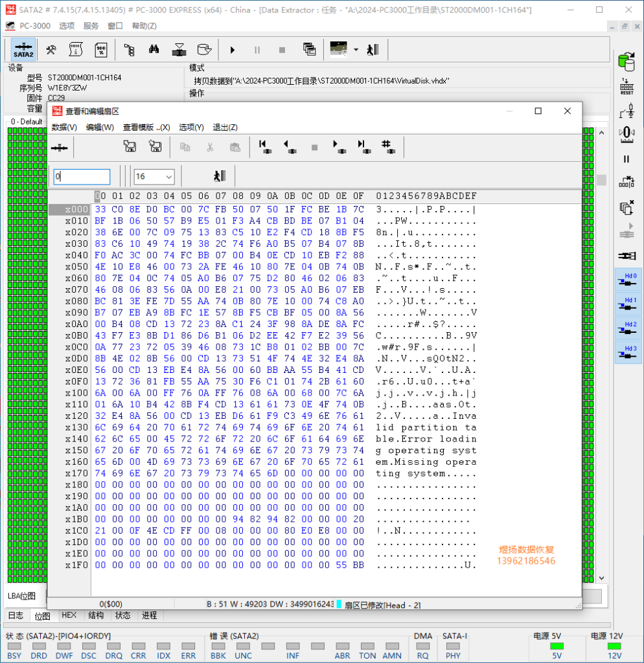Click the first save-sector disk icon in the editor
The width and height of the screenshot is (644, 663).
pos(130,147)
